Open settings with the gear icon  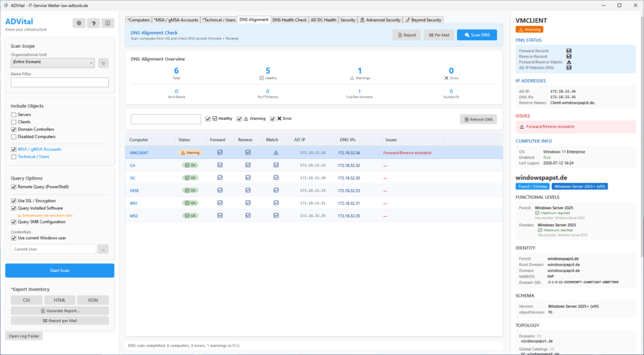[79, 23]
